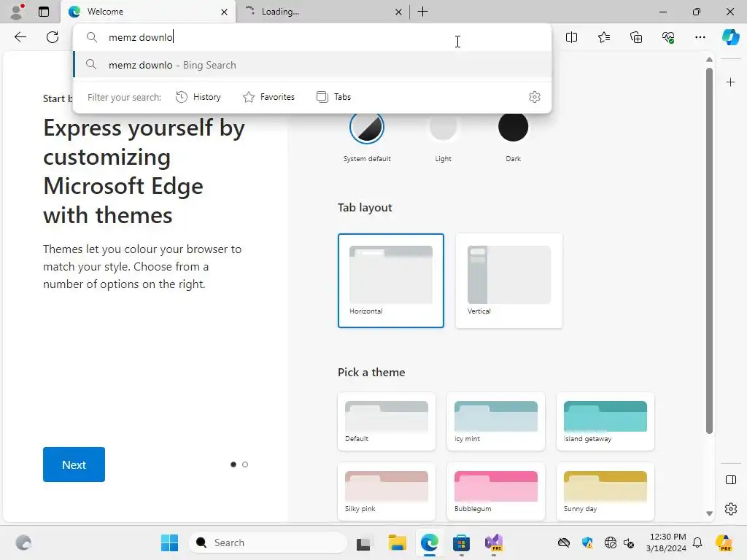This screenshot has height=560, width=747.
Task: Select Dark appearance
Action: 513,127
